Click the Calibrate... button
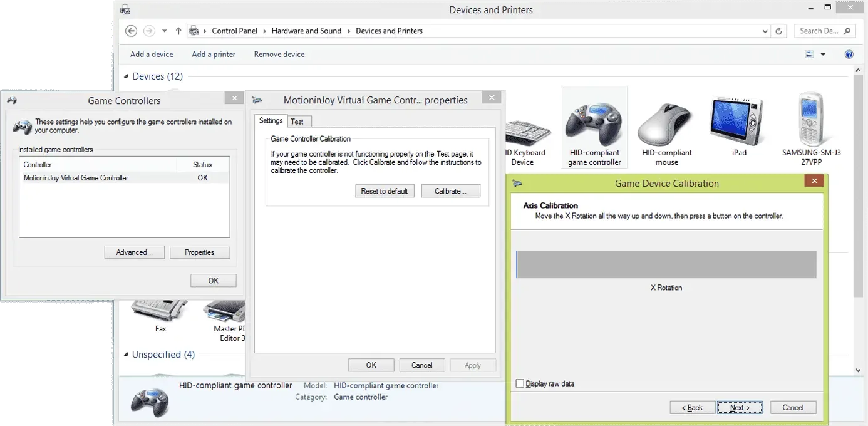Image resolution: width=868 pixels, height=426 pixels. [x=451, y=191]
